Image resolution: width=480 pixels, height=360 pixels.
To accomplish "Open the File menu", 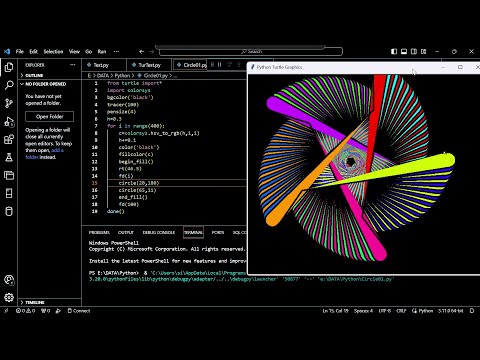I will click(20, 51).
